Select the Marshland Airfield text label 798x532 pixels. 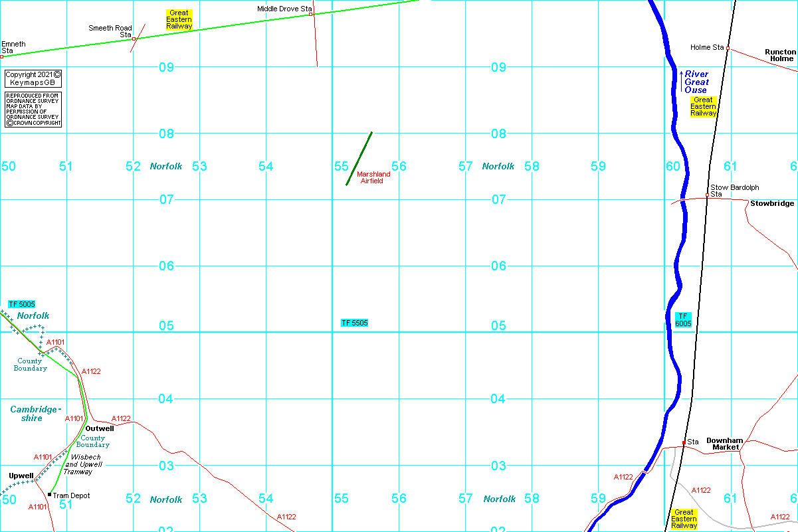(373, 177)
